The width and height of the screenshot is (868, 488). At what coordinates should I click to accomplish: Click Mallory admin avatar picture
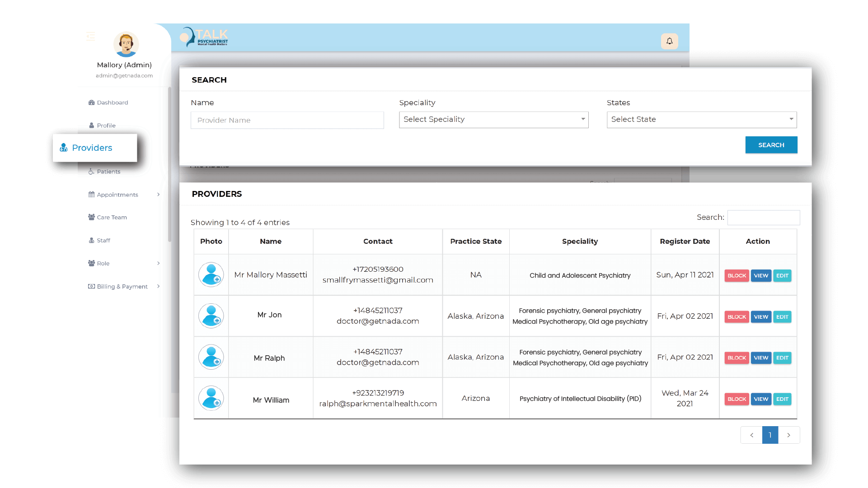126,44
